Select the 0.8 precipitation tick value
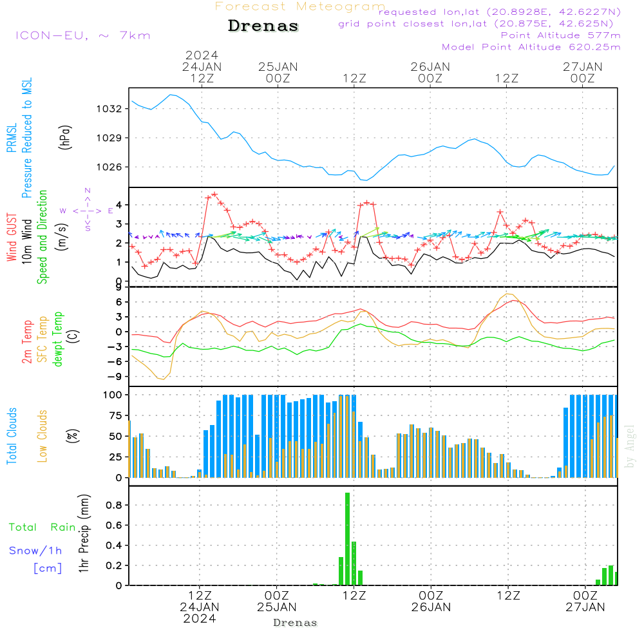 (114, 505)
